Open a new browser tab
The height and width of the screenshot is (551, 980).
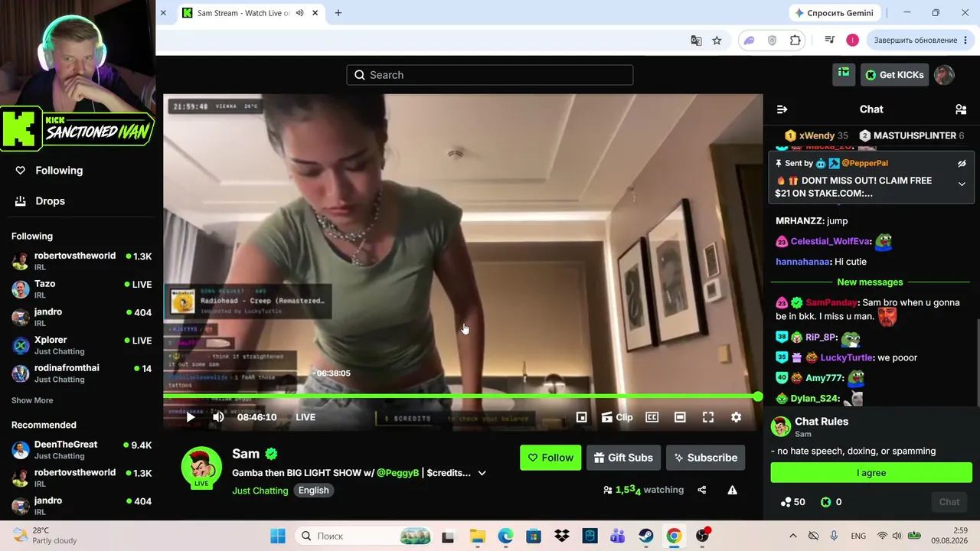[x=338, y=13]
